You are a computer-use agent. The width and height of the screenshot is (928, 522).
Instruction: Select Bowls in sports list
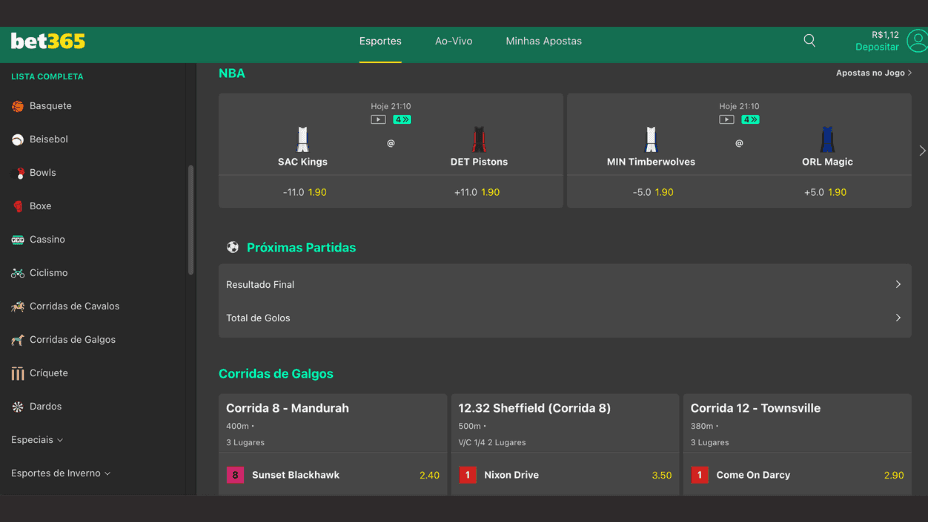click(43, 172)
